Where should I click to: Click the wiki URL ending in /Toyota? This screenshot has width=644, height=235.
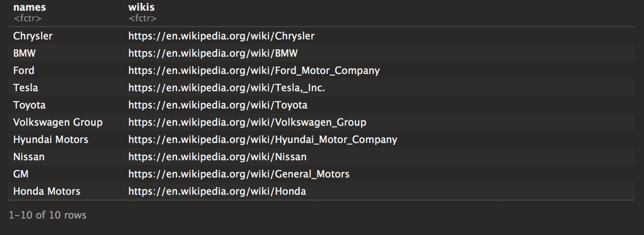click(x=218, y=105)
